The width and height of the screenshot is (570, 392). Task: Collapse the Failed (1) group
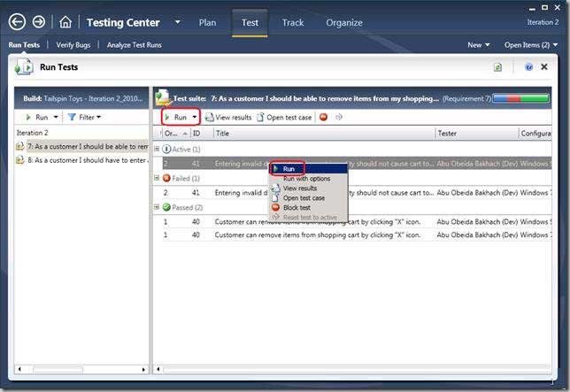point(157,178)
